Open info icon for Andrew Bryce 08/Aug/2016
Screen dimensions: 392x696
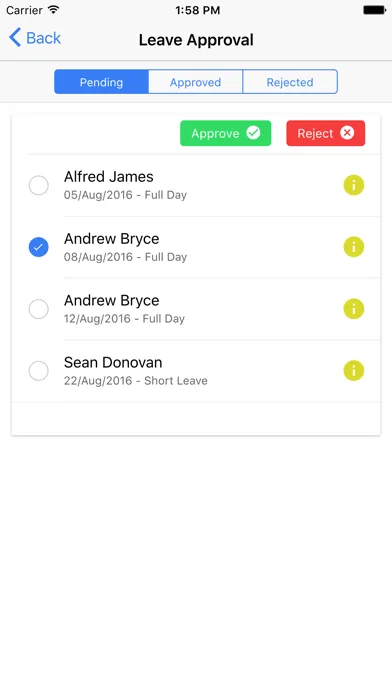354,247
